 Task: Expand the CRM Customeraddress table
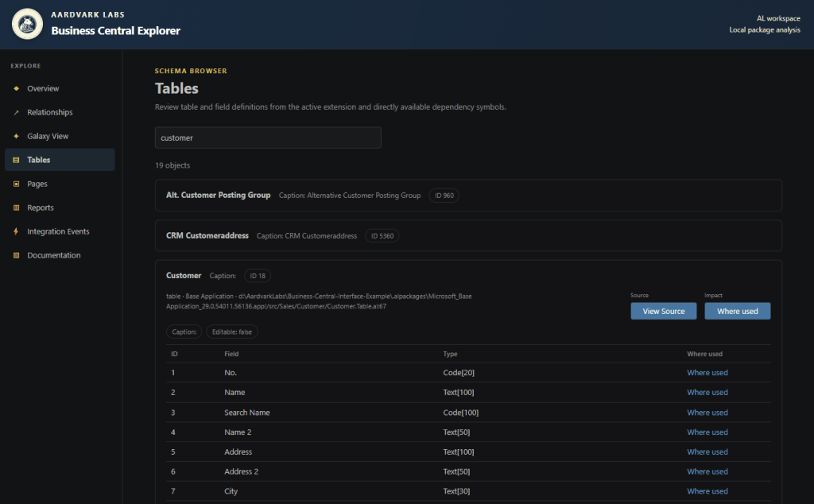click(x=468, y=235)
